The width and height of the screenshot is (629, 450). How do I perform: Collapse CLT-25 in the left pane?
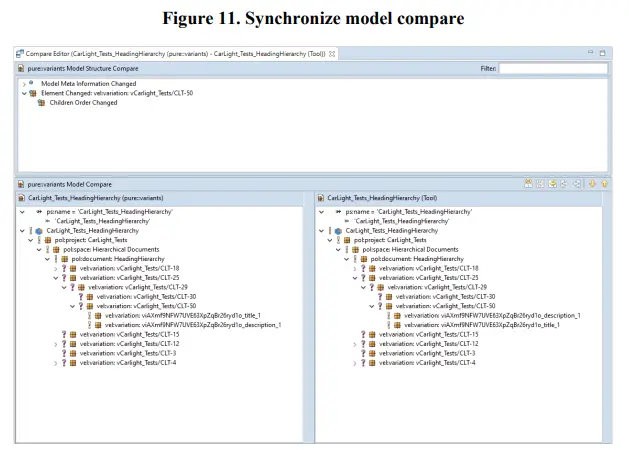56,278
